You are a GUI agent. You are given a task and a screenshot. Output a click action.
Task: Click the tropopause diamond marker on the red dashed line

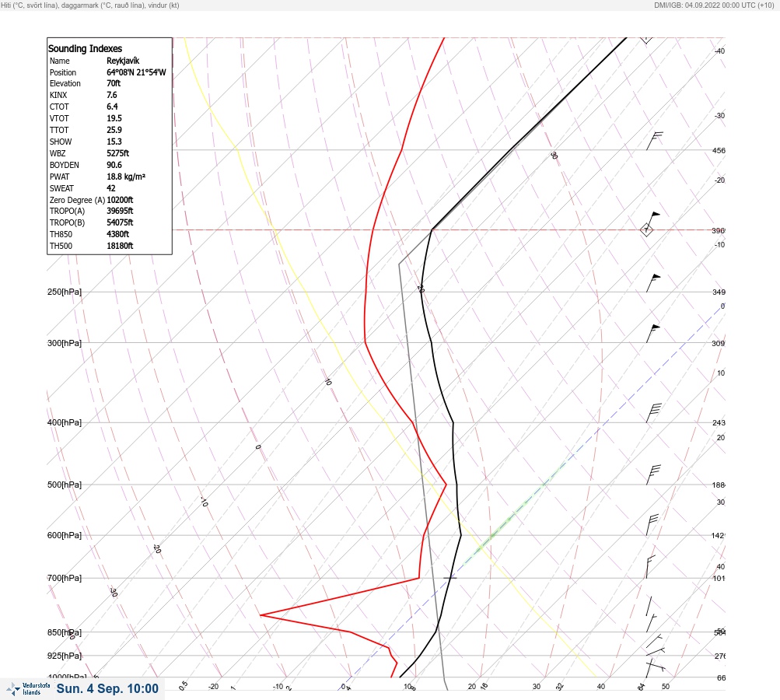646,230
